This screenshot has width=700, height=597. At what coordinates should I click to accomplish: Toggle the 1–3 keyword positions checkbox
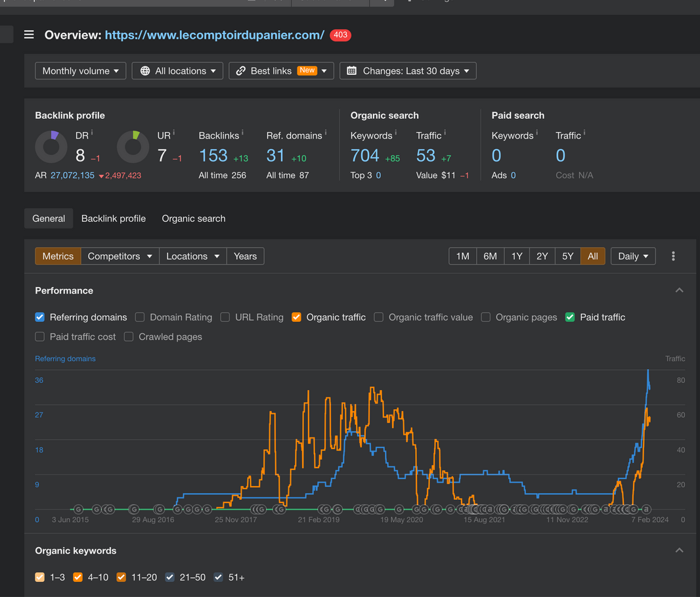[40, 577]
